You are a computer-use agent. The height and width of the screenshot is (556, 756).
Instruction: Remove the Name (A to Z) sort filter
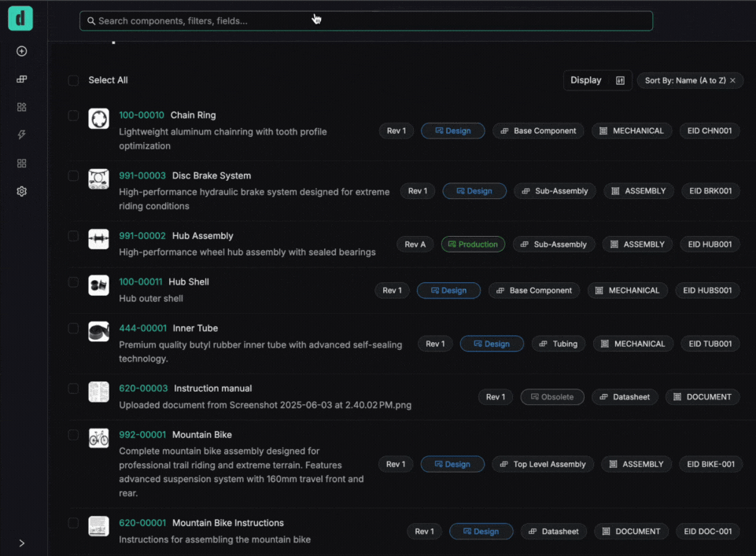(732, 80)
